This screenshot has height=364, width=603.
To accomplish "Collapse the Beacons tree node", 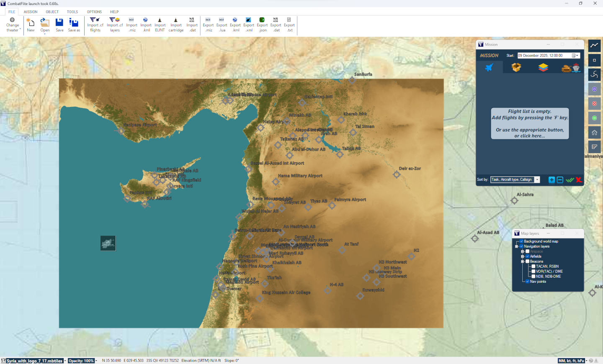I will tap(523, 261).
